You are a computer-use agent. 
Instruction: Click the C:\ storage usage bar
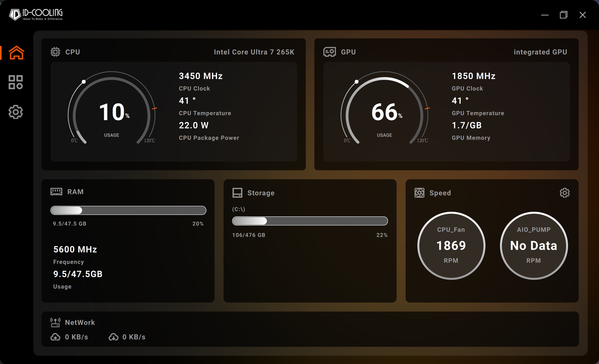[x=310, y=221]
